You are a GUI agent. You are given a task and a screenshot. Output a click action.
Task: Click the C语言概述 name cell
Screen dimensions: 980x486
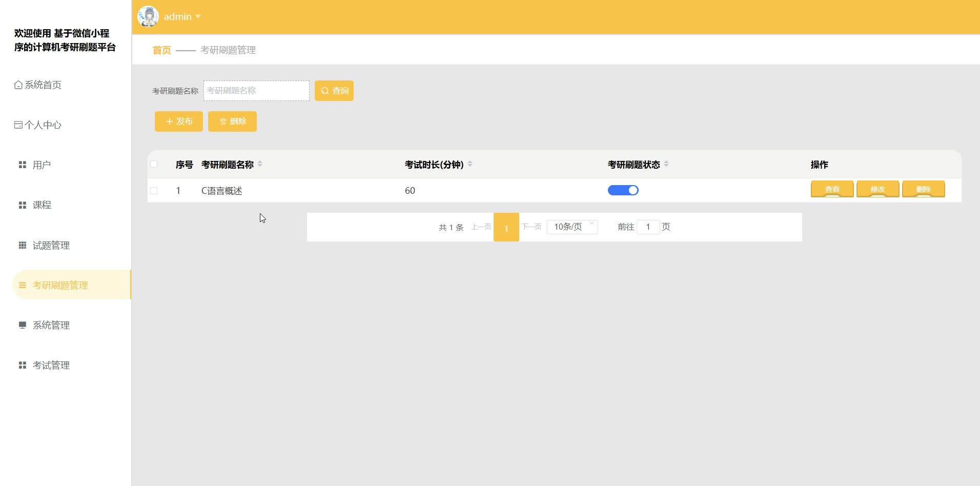222,191
